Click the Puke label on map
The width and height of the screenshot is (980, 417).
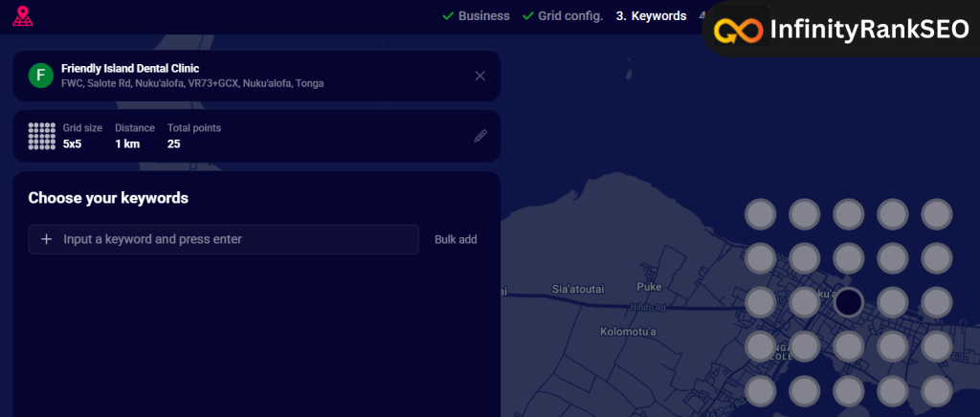(649, 287)
